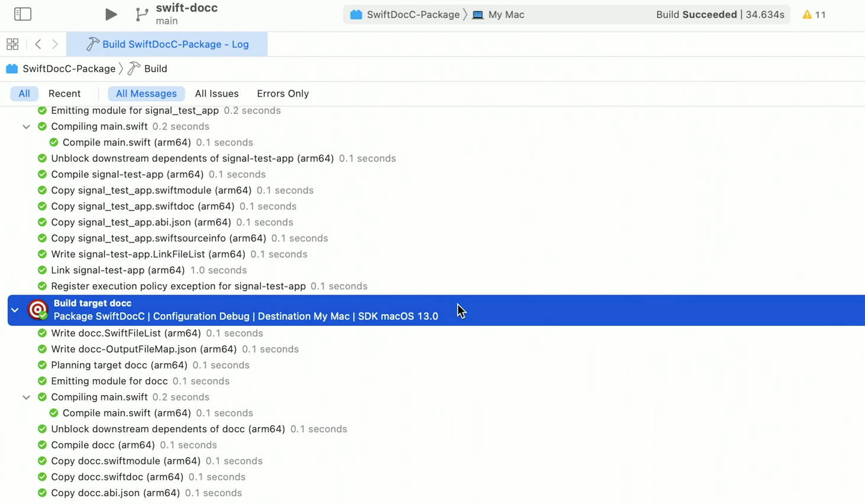Click green checkmark beside Compile docc (arm64)
The height and width of the screenshot is (504, 865).
coord(42,445)
